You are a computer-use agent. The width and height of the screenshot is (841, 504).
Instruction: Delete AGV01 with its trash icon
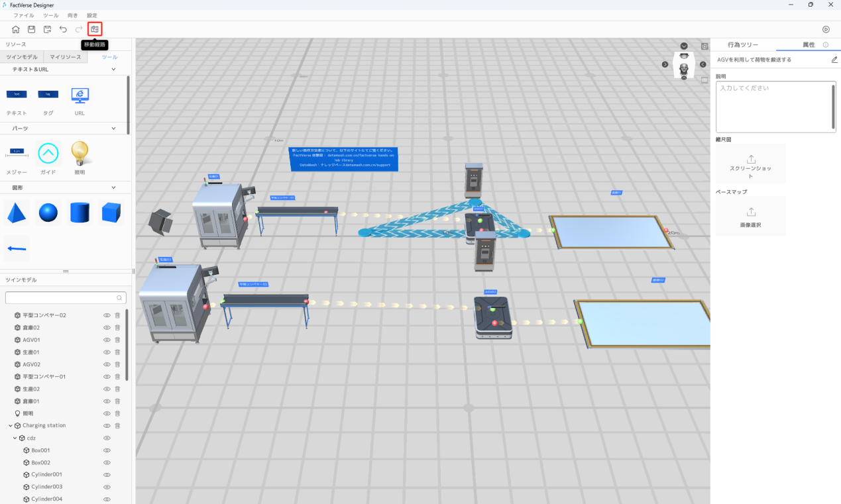[x=117, y=340]
